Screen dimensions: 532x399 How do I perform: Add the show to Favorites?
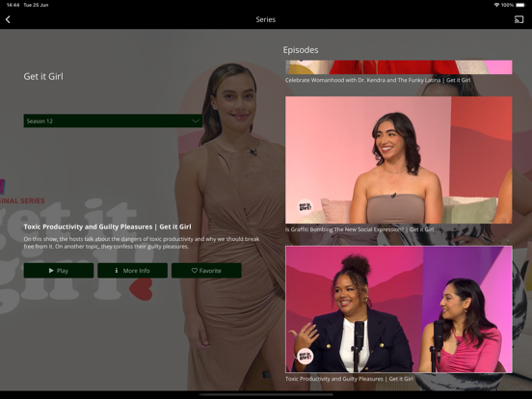click(206, 271)
